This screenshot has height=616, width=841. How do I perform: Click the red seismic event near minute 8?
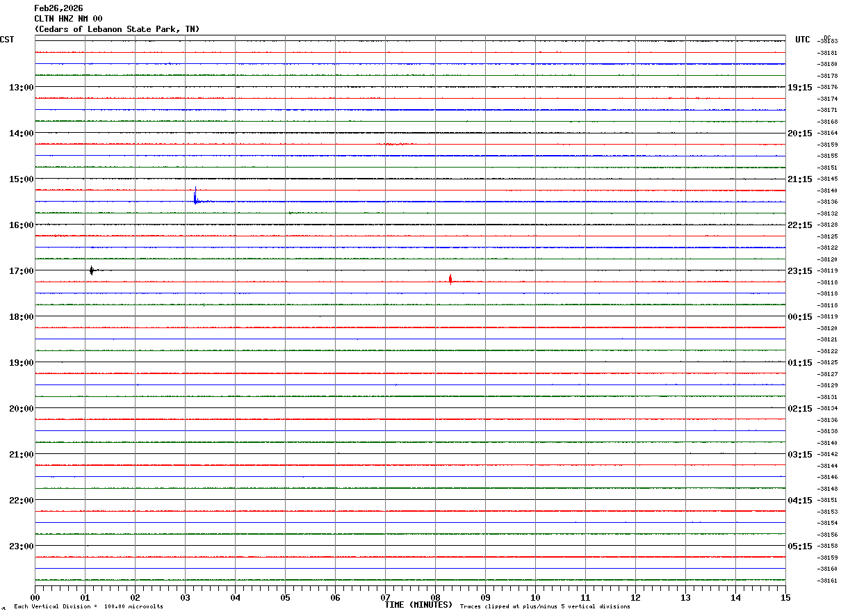pos(451,280)
